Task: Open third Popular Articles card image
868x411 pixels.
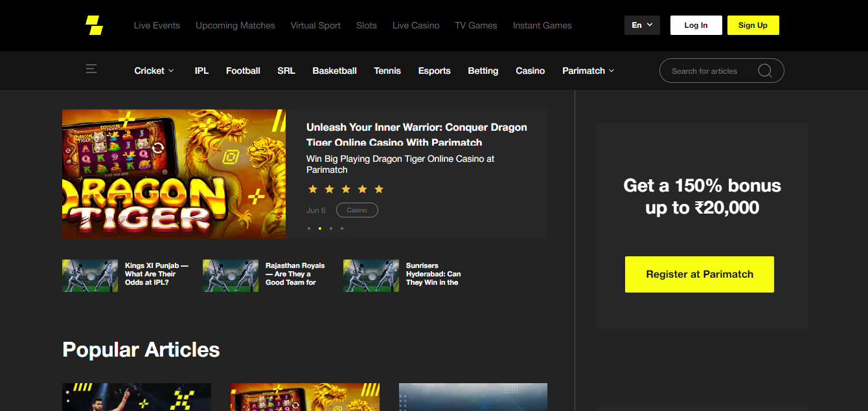Action: (473, 397)
